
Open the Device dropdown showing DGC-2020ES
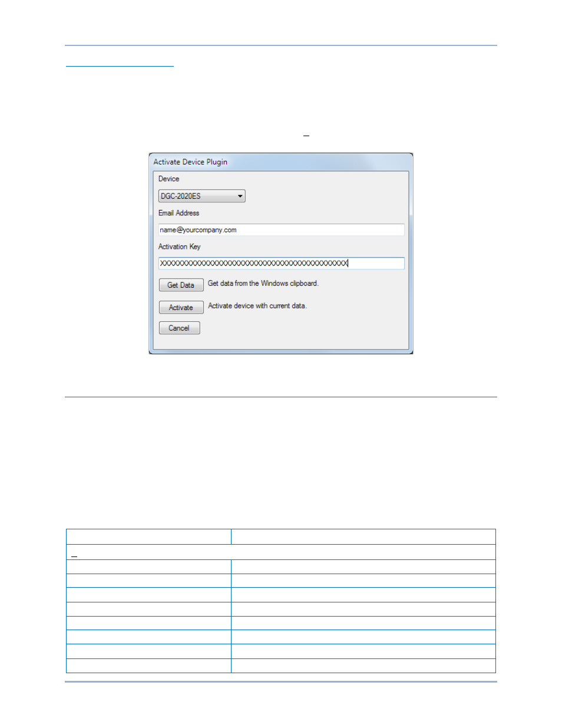[x=201, y=196]
